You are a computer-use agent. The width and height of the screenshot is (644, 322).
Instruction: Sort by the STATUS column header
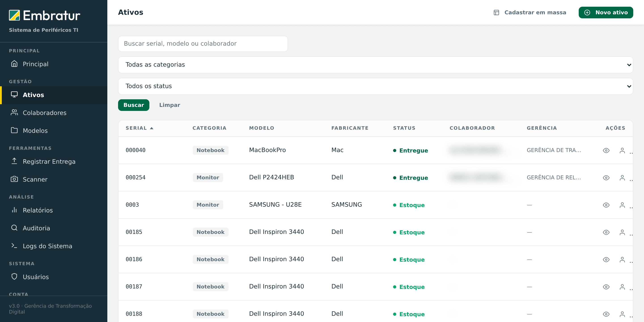tap(404, 128)
